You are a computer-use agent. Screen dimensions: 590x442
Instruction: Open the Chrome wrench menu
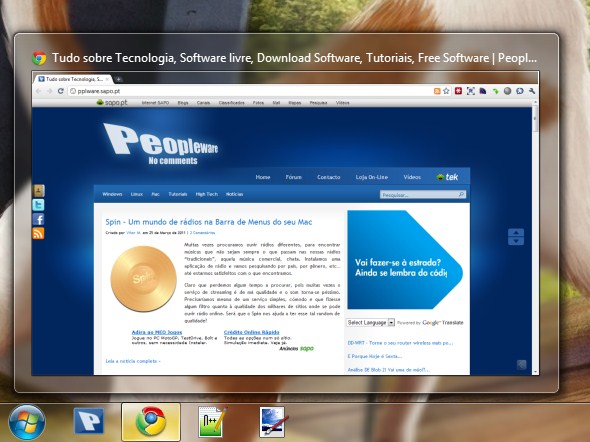532,91
